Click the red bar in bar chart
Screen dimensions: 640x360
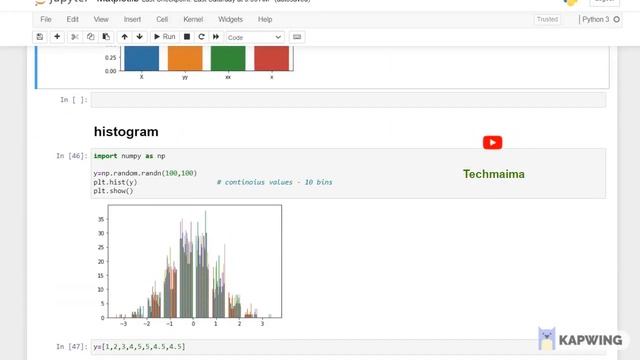[x=271, y=58]
